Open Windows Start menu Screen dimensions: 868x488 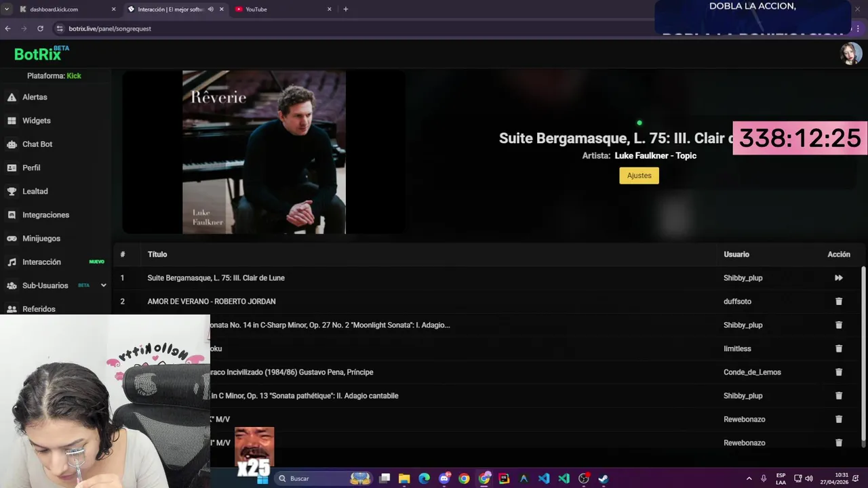[x=263, y=479]
